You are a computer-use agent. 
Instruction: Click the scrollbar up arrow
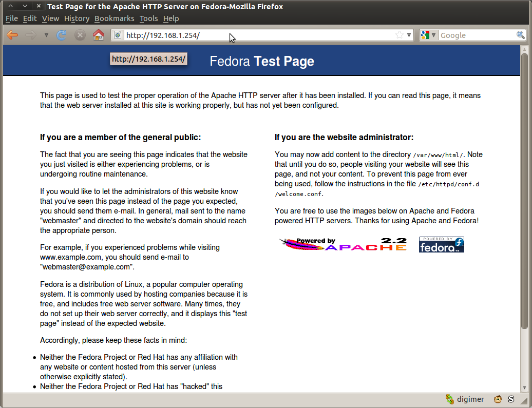524,49
